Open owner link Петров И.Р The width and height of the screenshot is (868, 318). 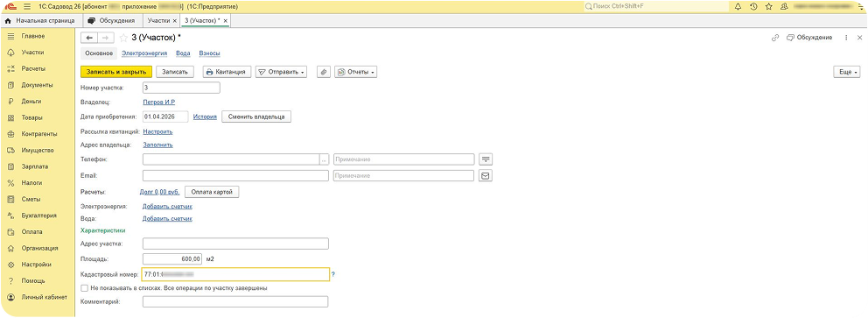click(159, 102)
